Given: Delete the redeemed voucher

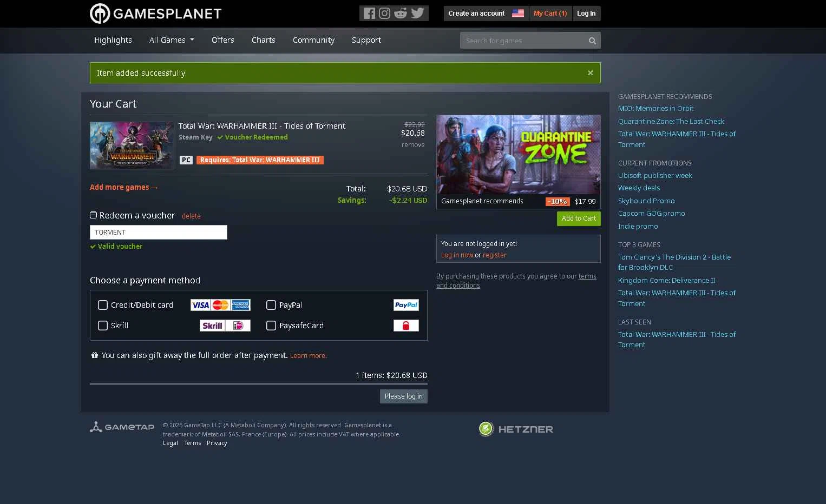Looking at the screenshot, I should point(191,216).
